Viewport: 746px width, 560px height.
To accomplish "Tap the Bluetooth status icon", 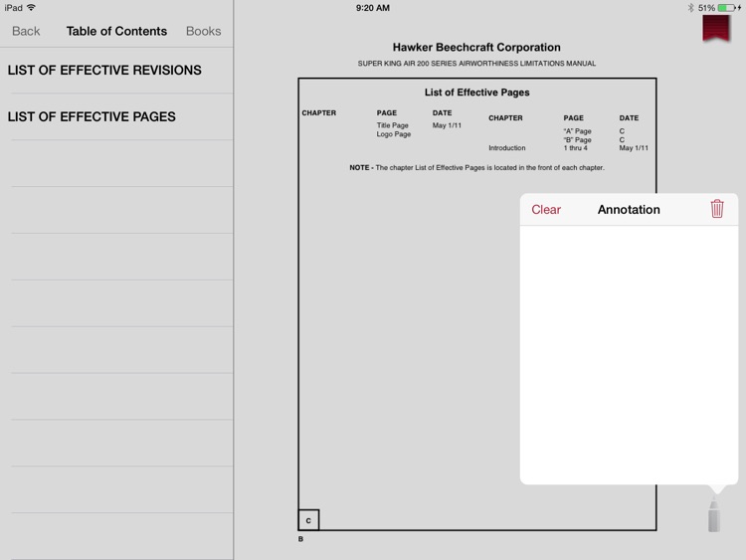I will click(x=690, y=8).
